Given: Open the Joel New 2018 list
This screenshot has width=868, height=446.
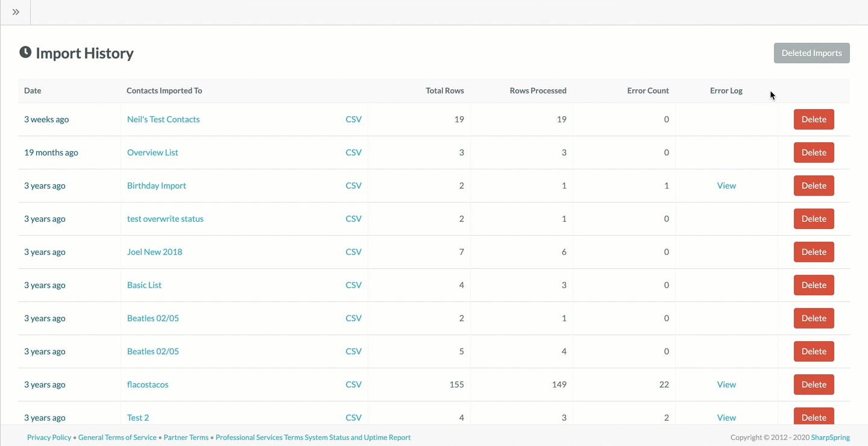Looking at the screenshot, I should (154, 252).
